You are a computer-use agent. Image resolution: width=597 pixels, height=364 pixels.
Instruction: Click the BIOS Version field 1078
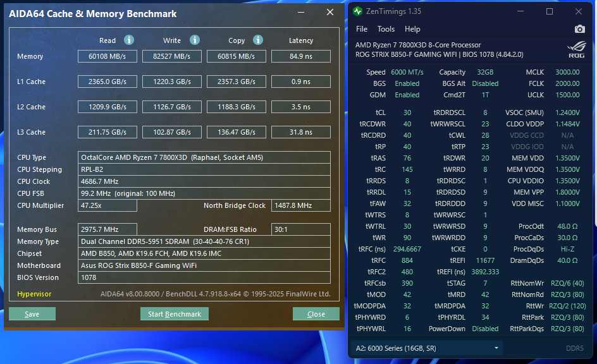(x=204, y=277)
